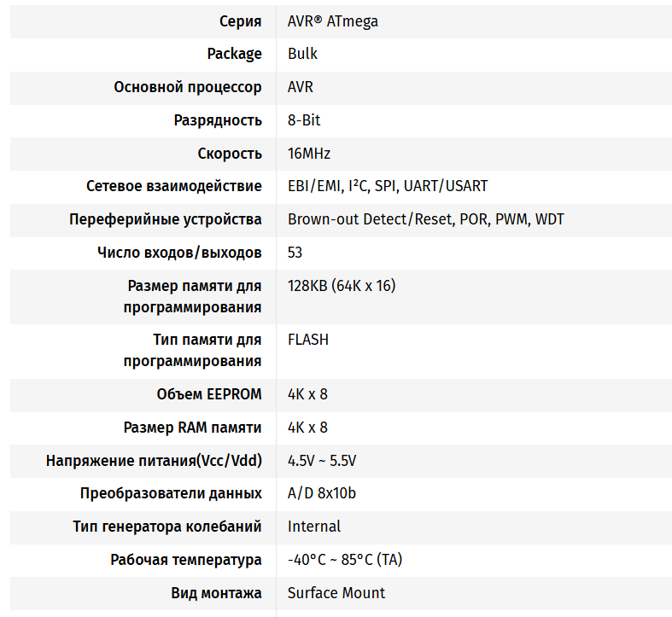Select the "16MHz" speed value
672x617 pixels.
point(309,154)
